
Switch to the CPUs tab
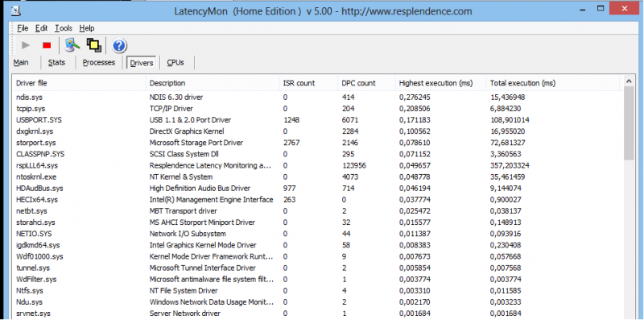pyautogui.click(x=175, y=63)
